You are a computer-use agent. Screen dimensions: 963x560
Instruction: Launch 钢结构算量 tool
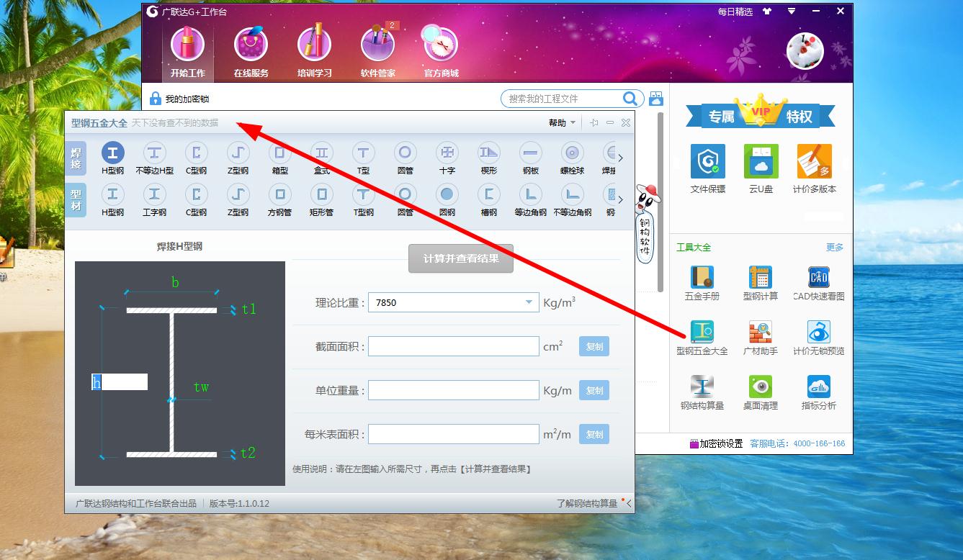tap(702, 392)
